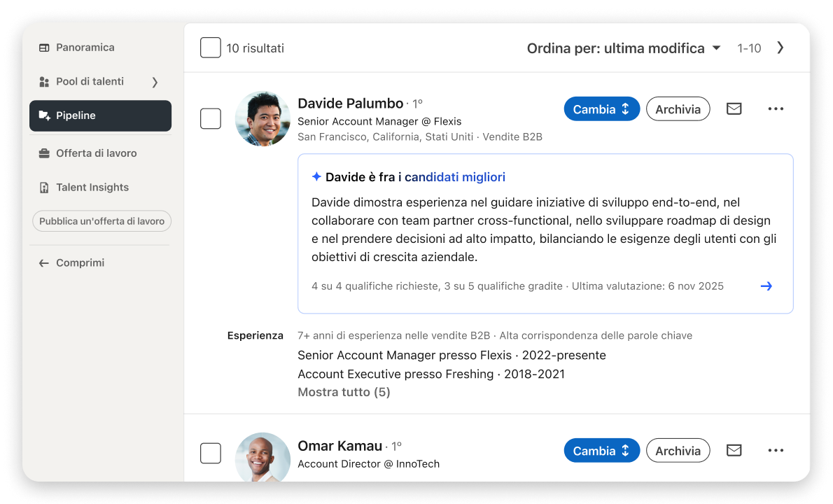
Task: Click the Talent Insights building icon
Action: (44, 188)
